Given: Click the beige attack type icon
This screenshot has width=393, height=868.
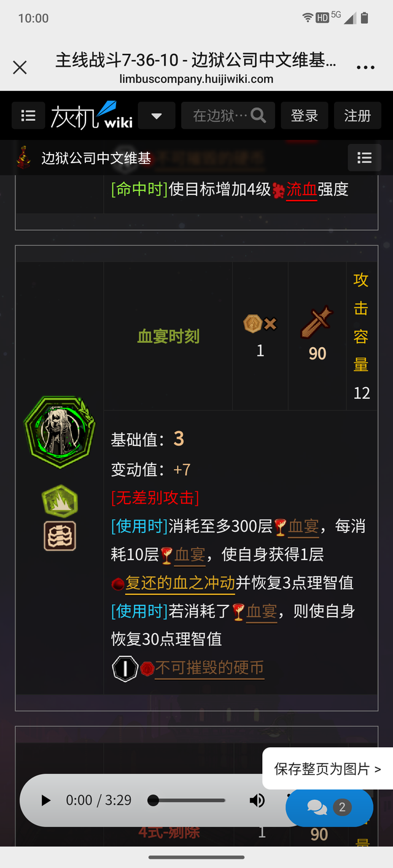Looking at the screenshot, I should 60,536.
